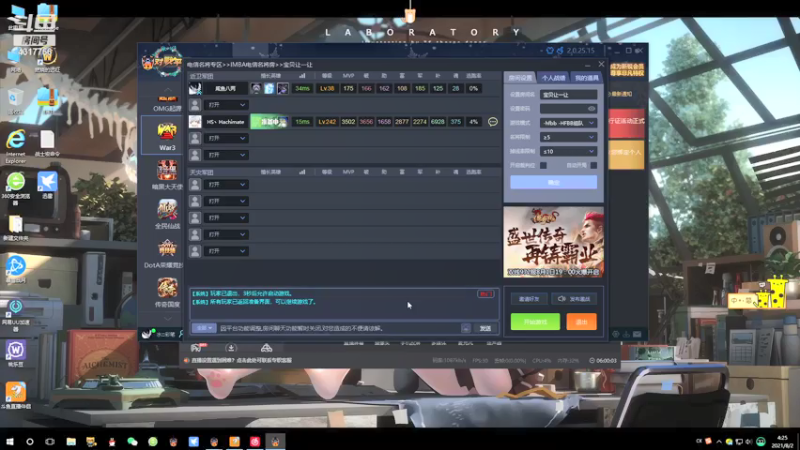This screenshot has width=800, height=450.
Task: Open the 迅雷 desktop icon
Action: pos(47,185)
